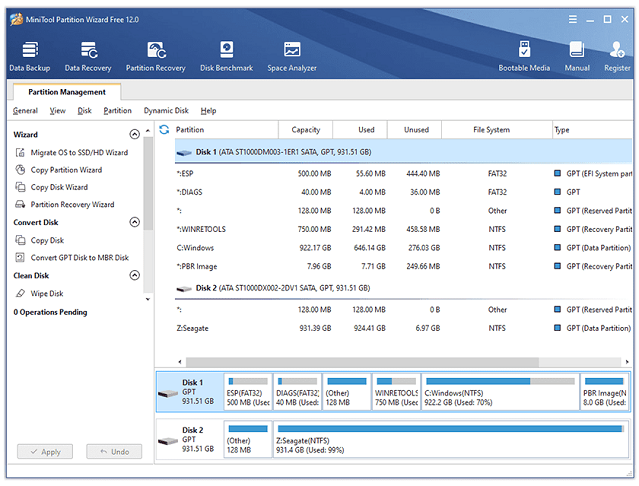Open the General menu
639x486 pixels.
(25, 110)
